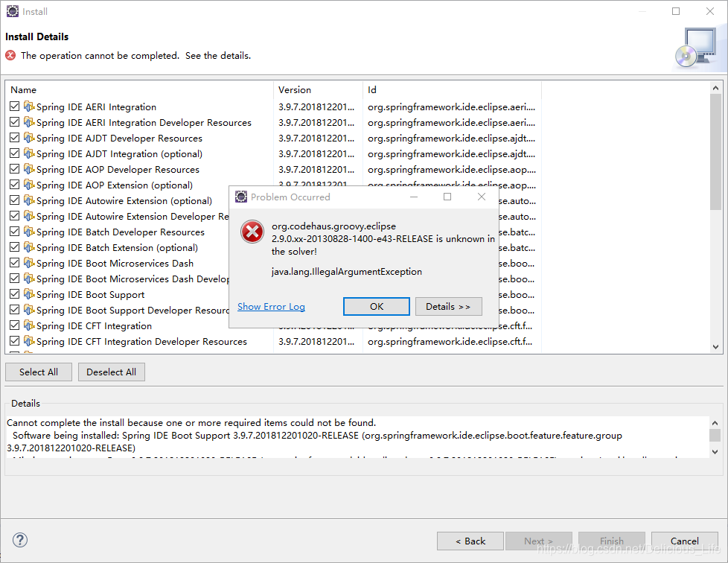
Task: Click the Name column header
Action: (x=139, y=89)
